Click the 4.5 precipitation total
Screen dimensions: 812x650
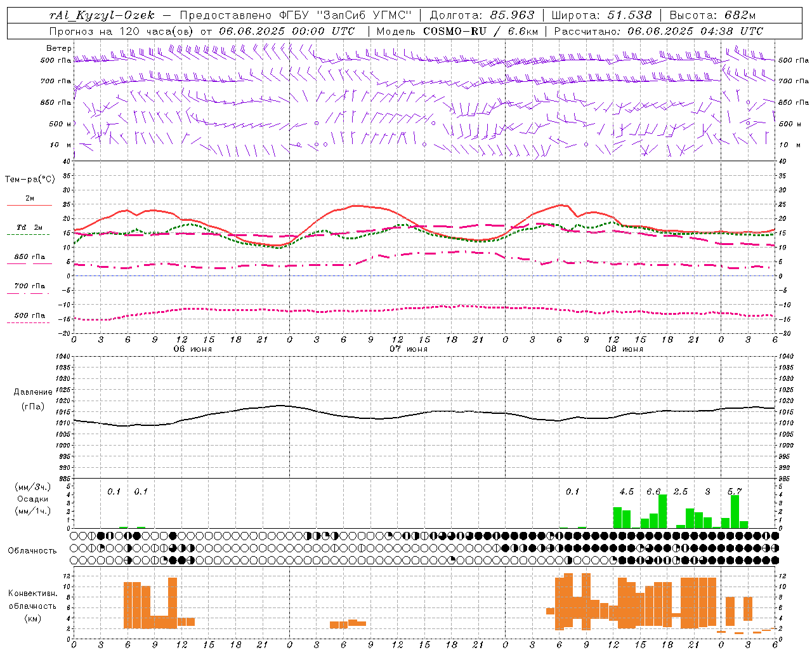pos(627,492)
